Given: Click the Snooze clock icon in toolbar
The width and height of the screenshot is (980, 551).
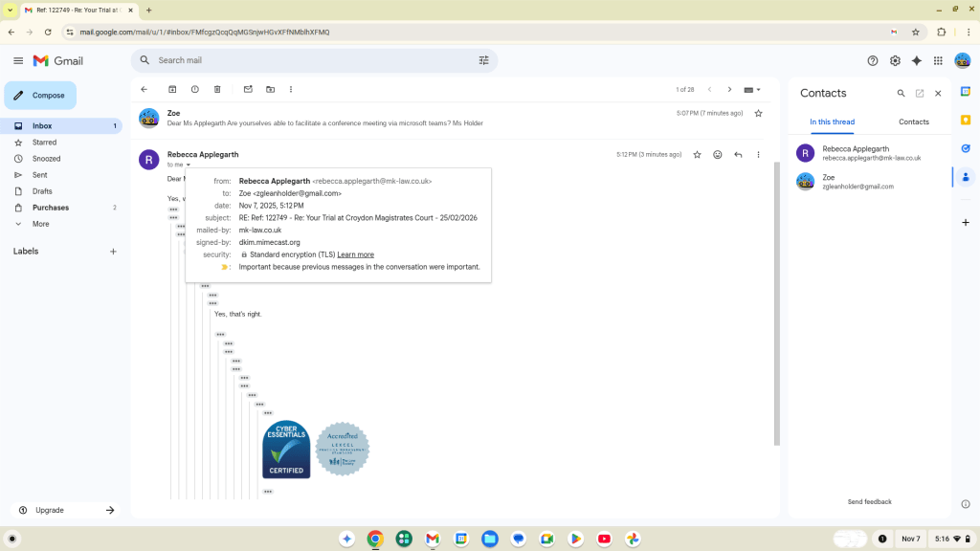Looking at the screenshot, I should pos(195,89).
